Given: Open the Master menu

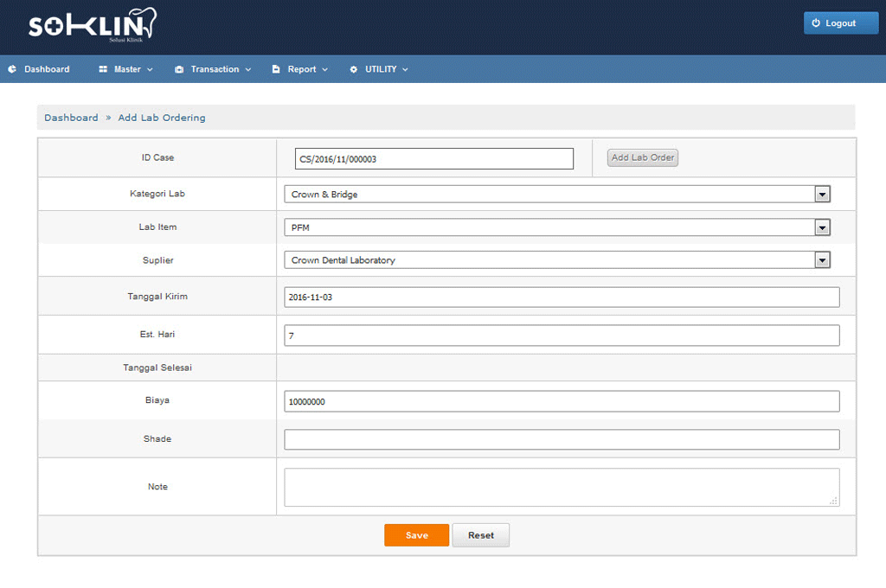Looking at the screenshot, I should tap(127, 69).
